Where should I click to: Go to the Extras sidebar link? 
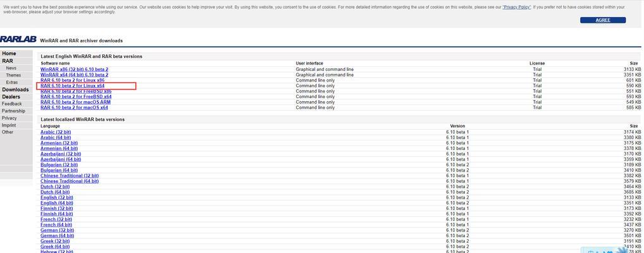[x=12, y=82]
